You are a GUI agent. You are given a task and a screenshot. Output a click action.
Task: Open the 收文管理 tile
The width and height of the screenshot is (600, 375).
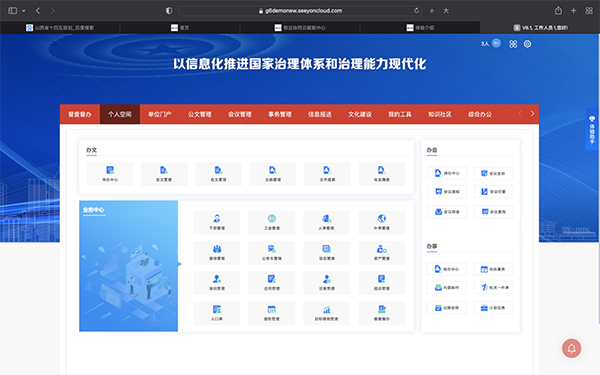click(218, 174)
